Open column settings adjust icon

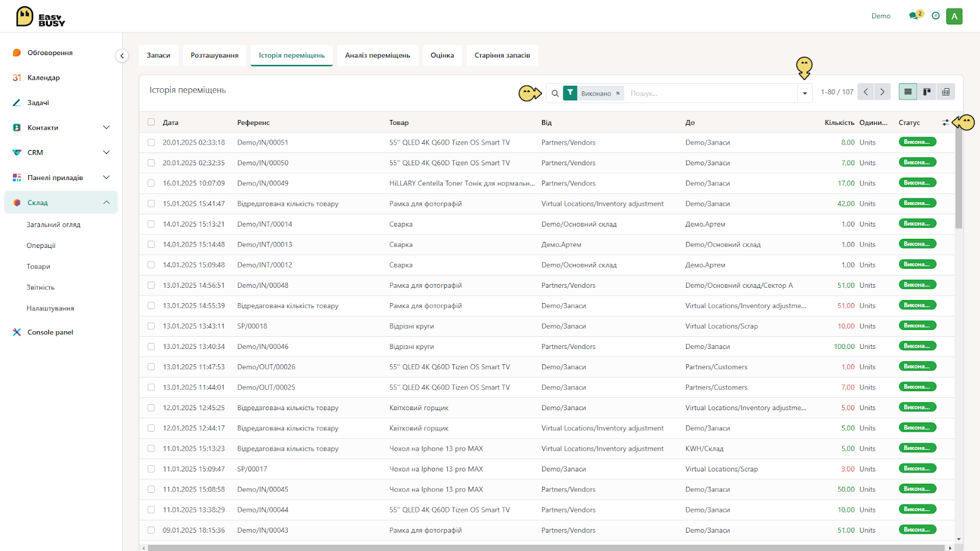tap(946, 122)
